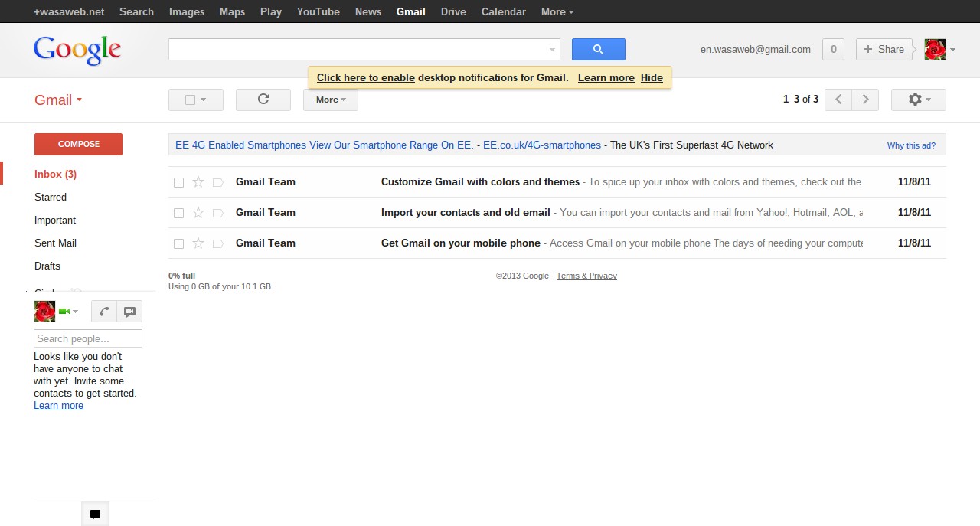Screen dimensions: 980x526
Task: Open the notifications counter showing 0
Action: click(833, 49)
